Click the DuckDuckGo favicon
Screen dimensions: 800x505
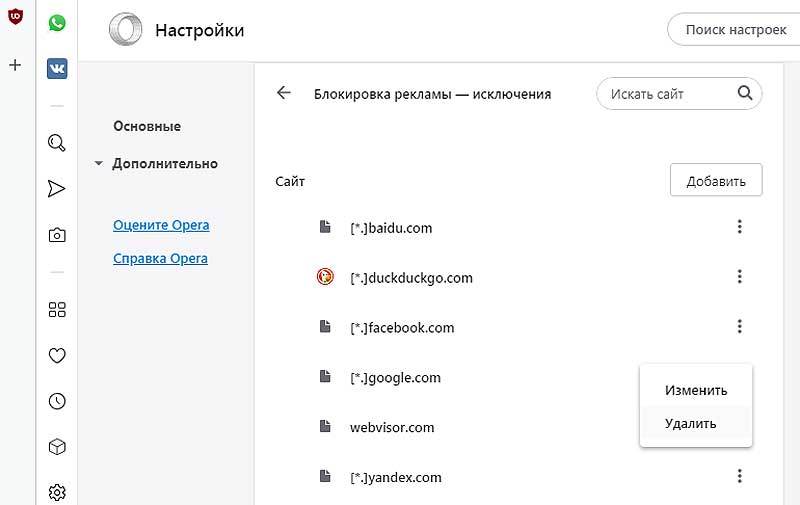325,276
